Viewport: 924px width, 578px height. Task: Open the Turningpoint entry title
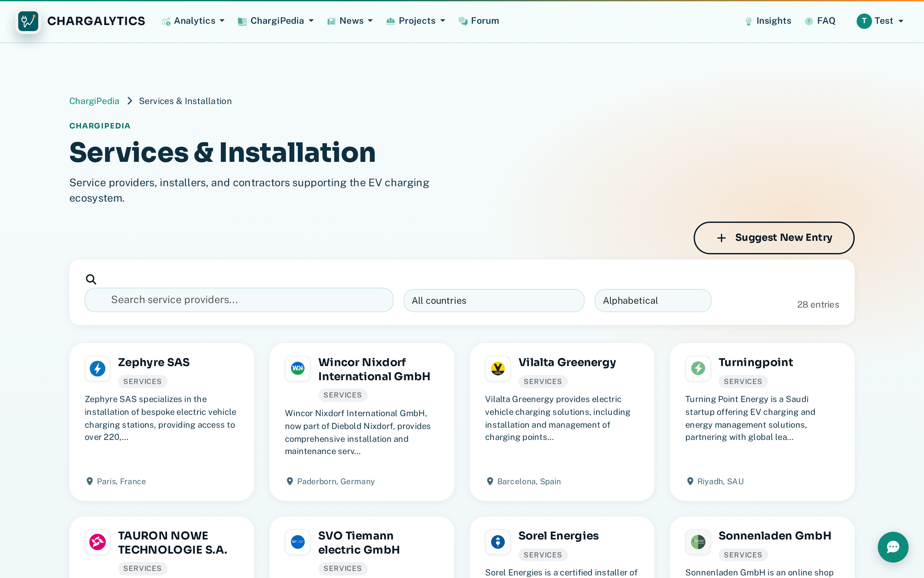756,362
